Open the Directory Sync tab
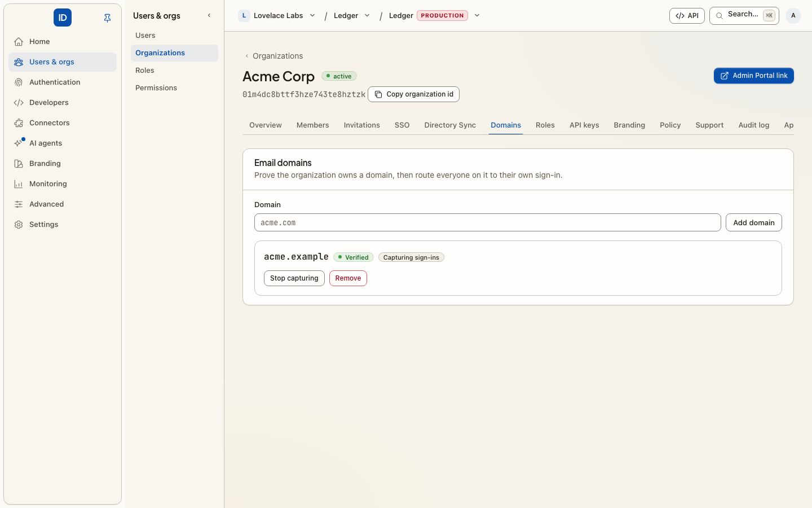The width and height of the screenshot is (812, 508). click(450, 125)
